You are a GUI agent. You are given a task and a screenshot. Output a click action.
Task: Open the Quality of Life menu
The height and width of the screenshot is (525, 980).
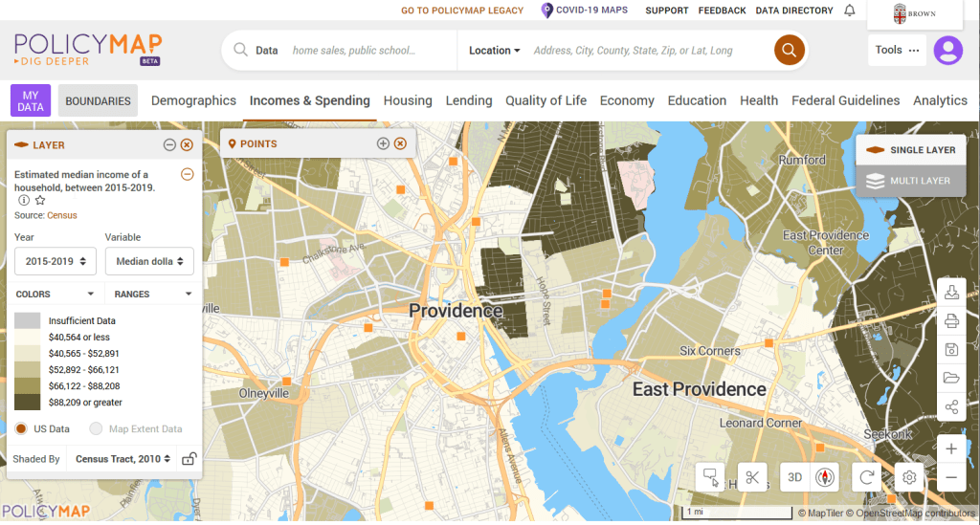pyautogui.click(x=546, y=100)
